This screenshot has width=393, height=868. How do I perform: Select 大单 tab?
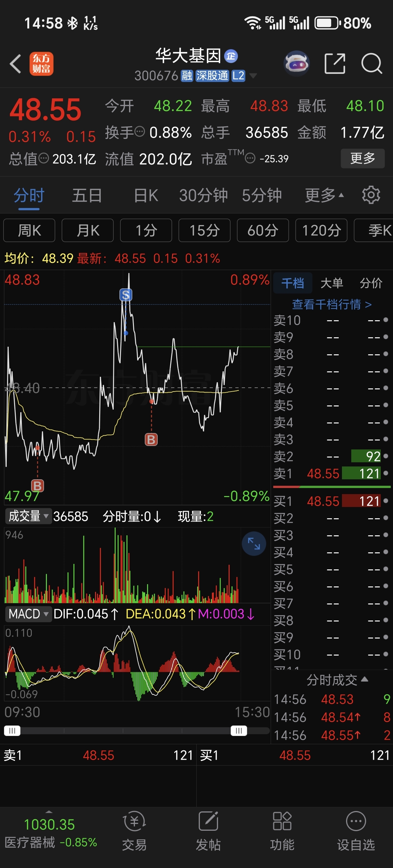332,283
